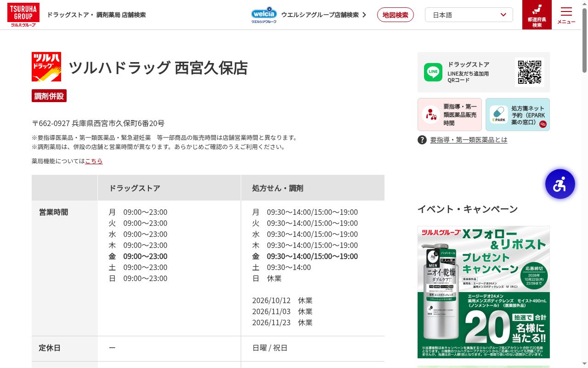Open the 要指導・第一類医薬品とは link
Screen dimensions: 588x368
click(469, 140)
